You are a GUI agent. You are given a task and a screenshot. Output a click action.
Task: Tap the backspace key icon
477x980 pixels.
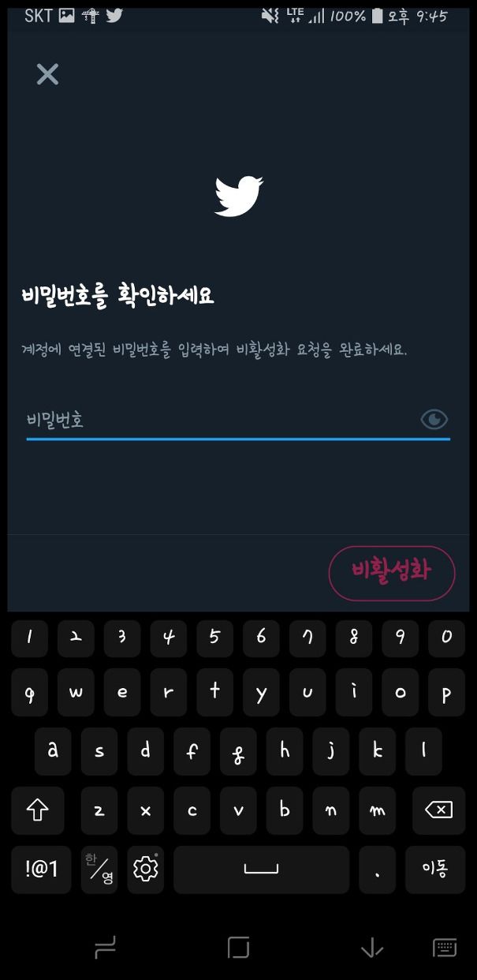click(x=438, y=810)
